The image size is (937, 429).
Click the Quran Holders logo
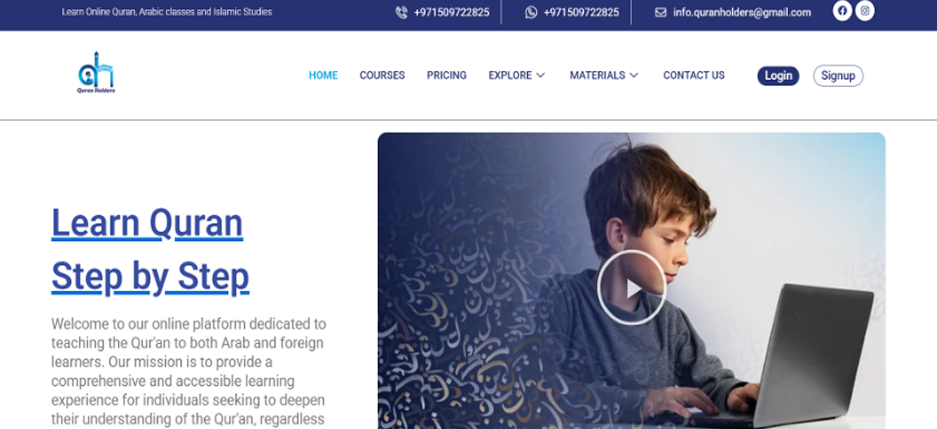[96, 72]
